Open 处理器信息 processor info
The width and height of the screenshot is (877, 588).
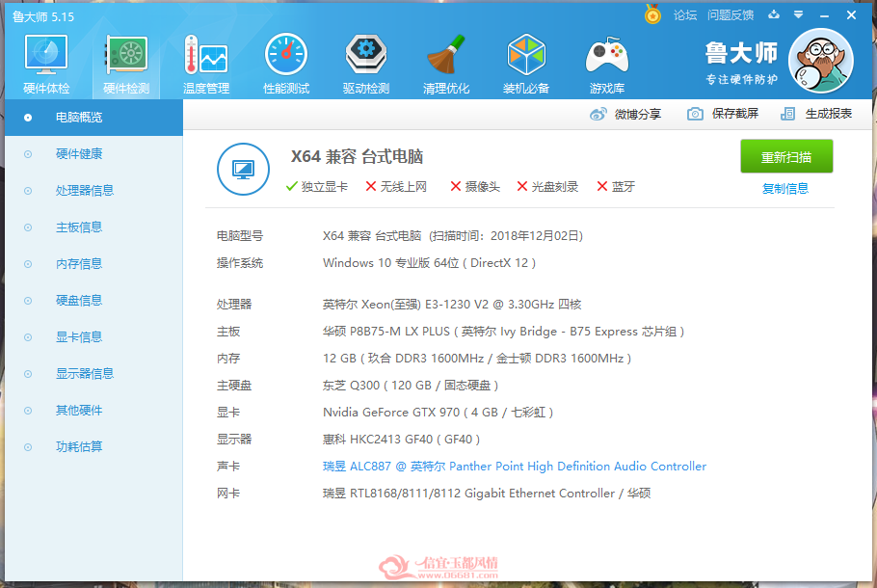[x=94, y=191]
